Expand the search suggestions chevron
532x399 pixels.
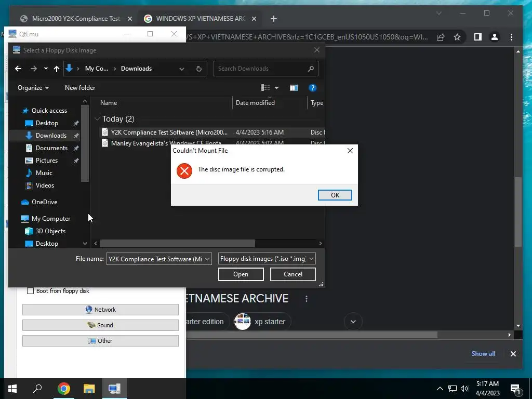click(x=353, y=322)
